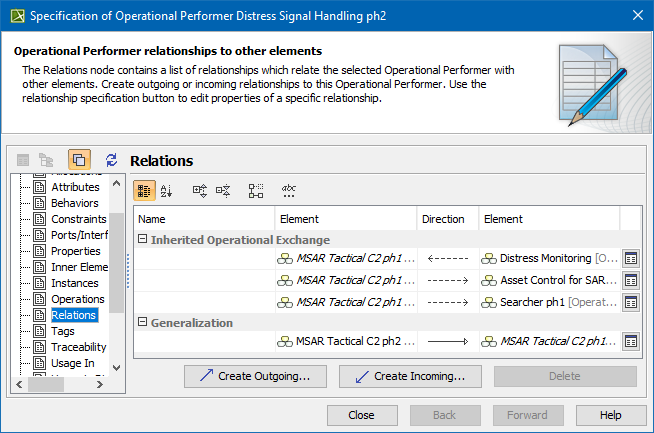Click the Direction column header
654x433 pixels.
point(443,219)
